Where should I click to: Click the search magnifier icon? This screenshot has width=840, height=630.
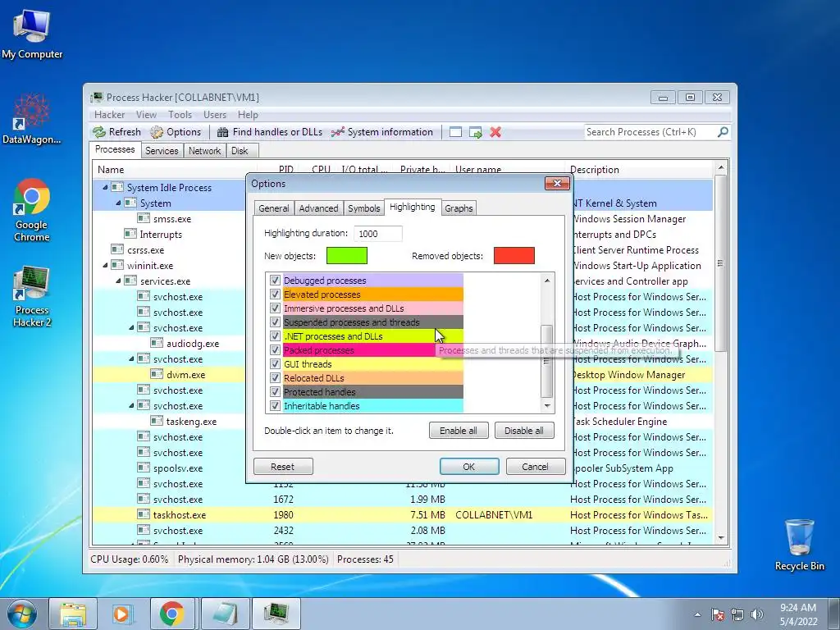[723, 132]
